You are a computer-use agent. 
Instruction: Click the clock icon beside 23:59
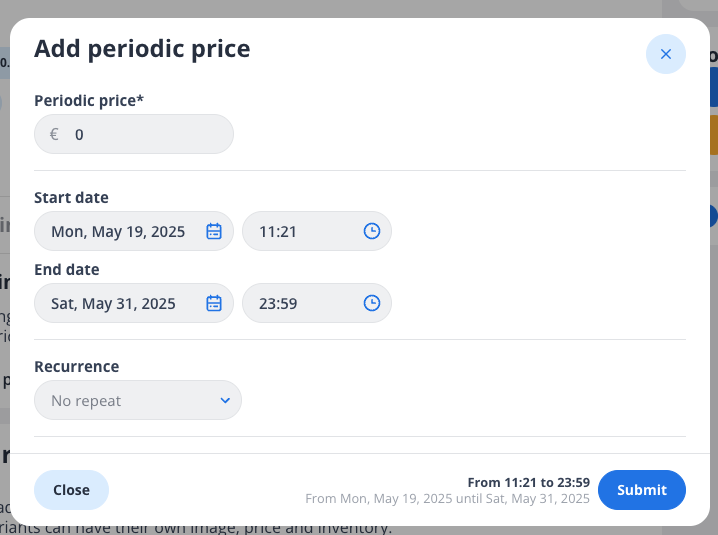tap(371, 303)
